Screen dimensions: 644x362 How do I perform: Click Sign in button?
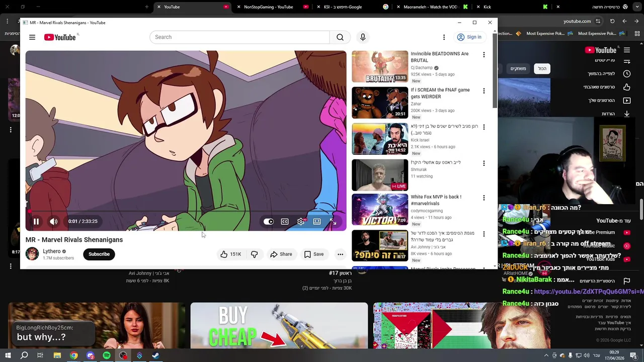pos(469,37)
